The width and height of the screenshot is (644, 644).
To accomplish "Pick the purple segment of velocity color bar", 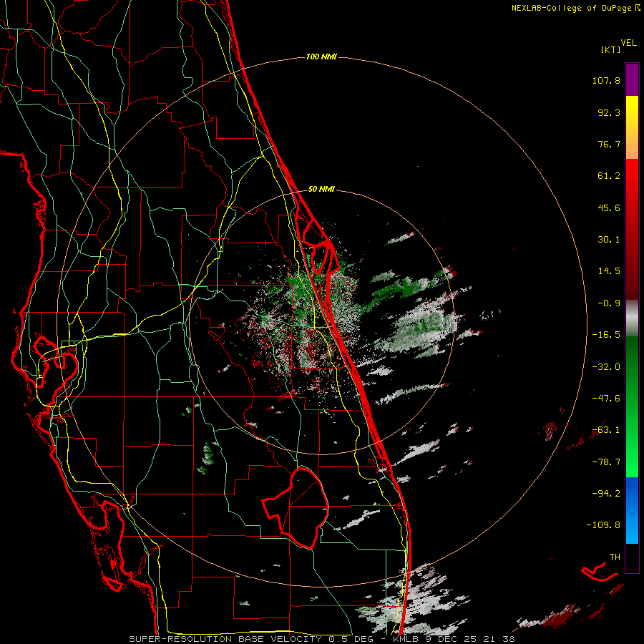I will click(x=632, y=79).
